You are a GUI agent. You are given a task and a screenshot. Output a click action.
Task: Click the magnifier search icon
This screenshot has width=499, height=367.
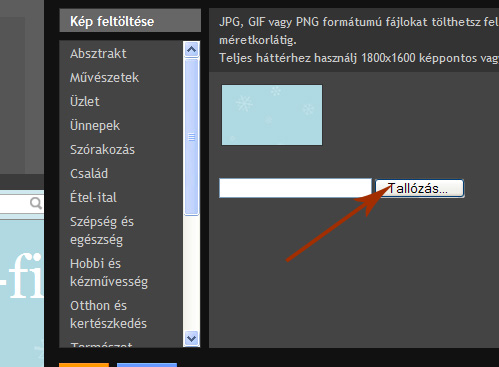pyautogui.click(x=36, y=202)
